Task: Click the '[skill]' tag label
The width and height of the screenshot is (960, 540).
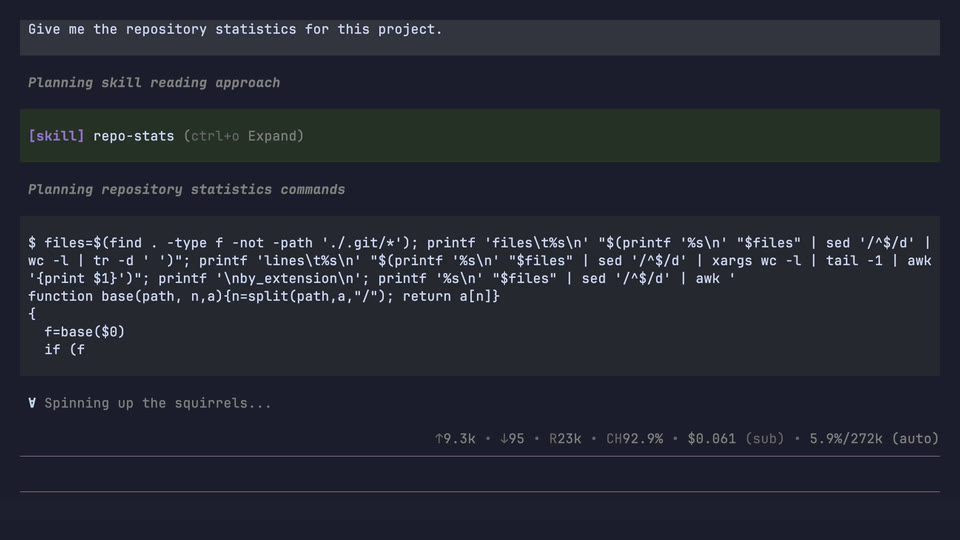Action: click(56, 136)
